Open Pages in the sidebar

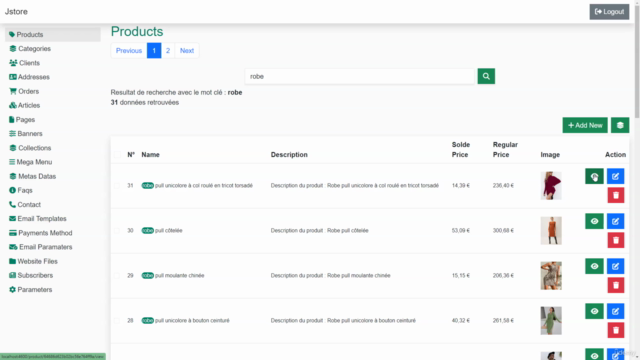tap(53, 120)
